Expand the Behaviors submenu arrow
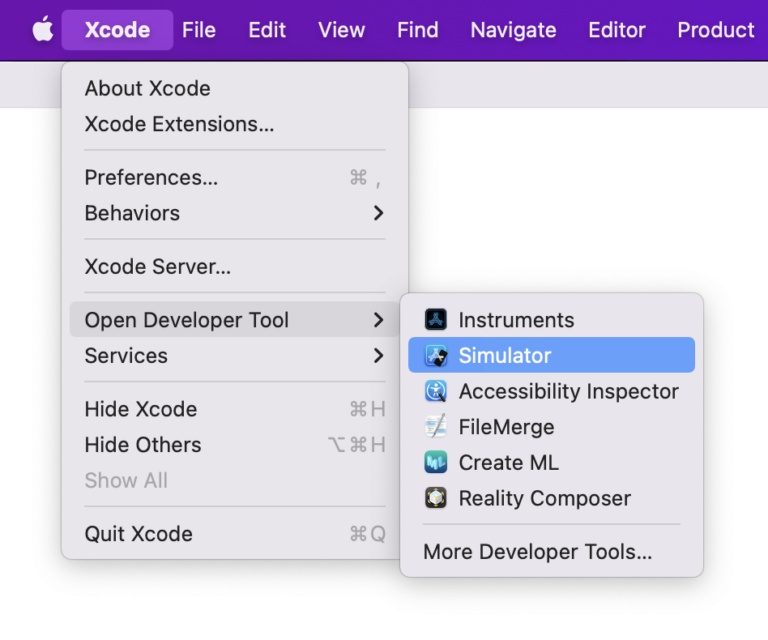The image size is (768, 640). click(378, 213)
